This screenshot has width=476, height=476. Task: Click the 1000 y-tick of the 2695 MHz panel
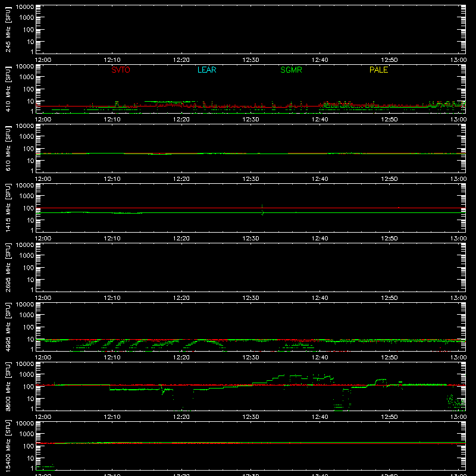coord(27,256)
